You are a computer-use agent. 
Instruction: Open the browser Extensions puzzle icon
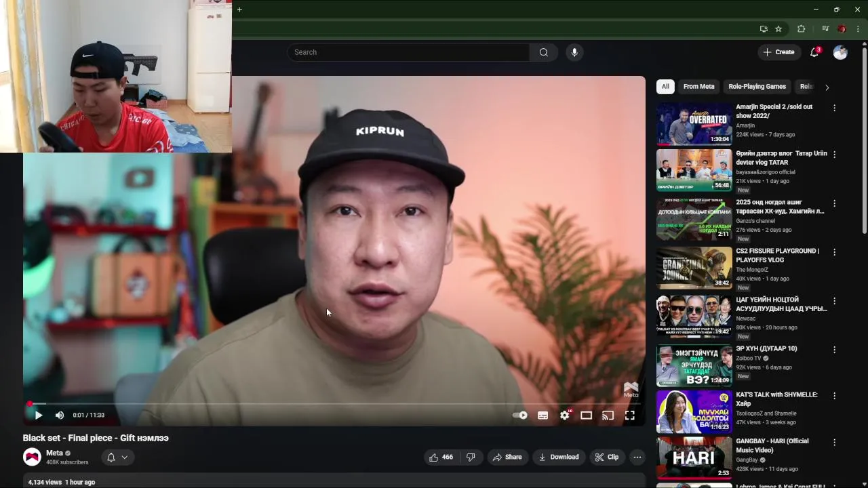801,29
